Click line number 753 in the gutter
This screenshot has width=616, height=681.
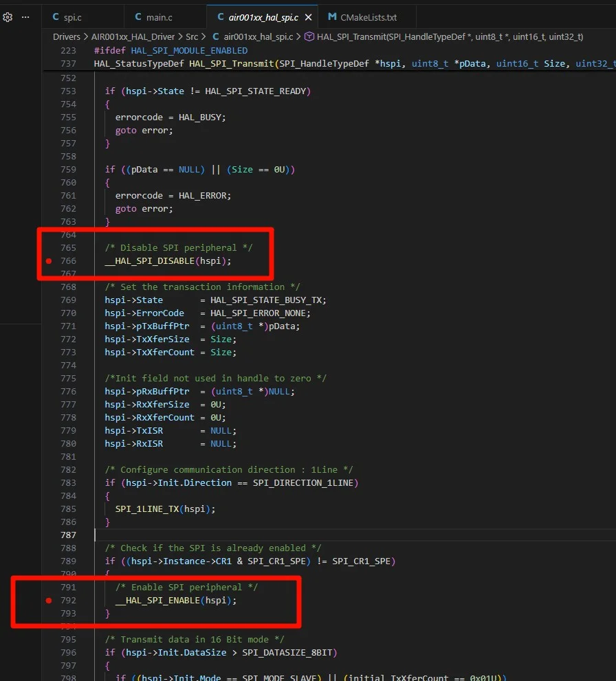pyautogui.click(x=68, y=91)
